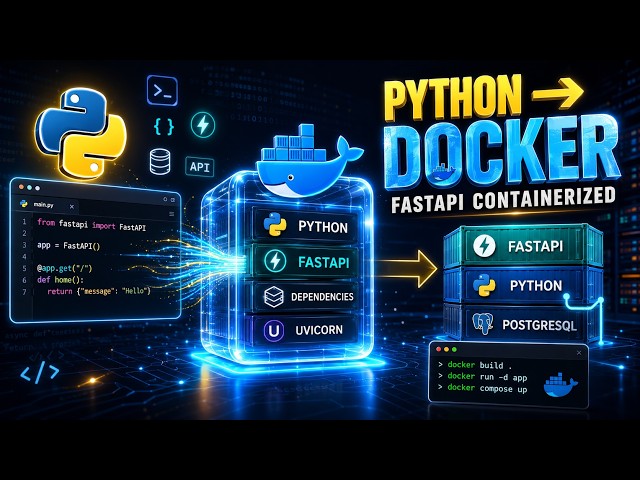
Task: Select the code brackets icon at bottom left
Action: pos(40,372)
